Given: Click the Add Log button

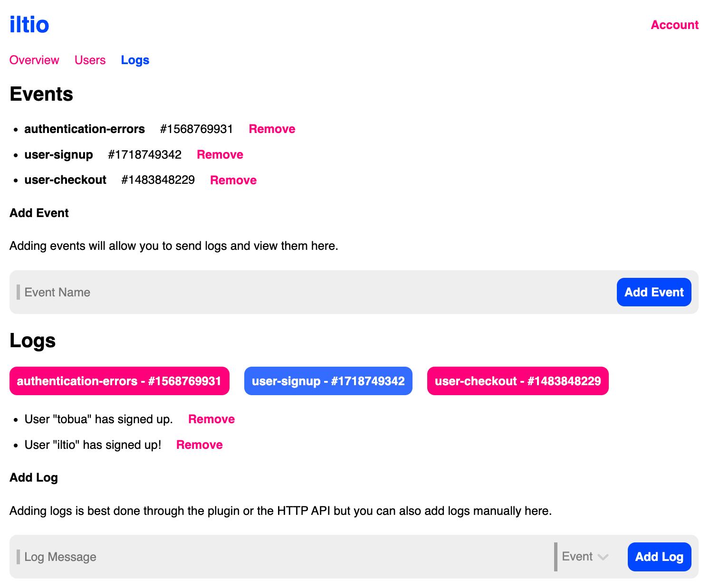Looking at the screenshot, I should tap(659, 557).
